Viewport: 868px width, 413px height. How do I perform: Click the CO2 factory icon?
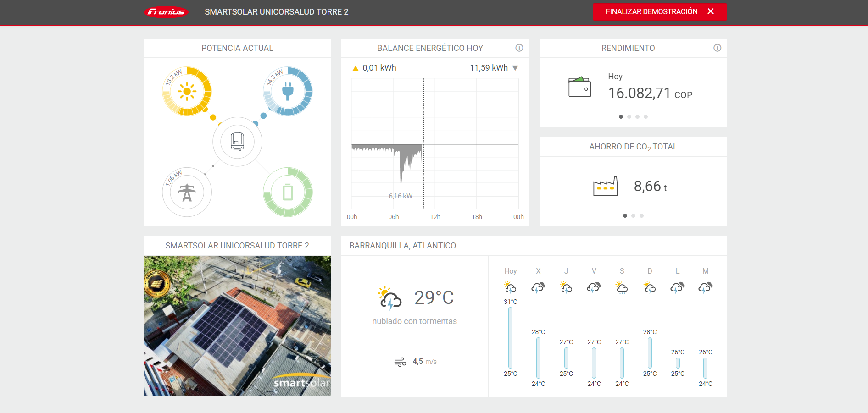(x=605, y=187)
